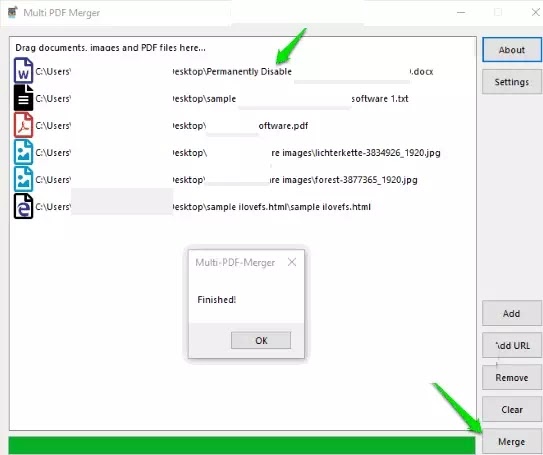Click the Word document icon for the .docx file
Screen dimensions: 543x455
(23, 71)
